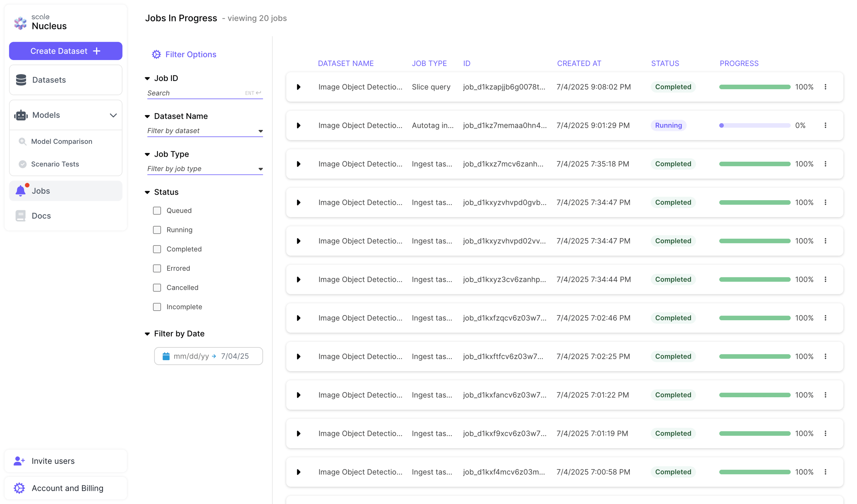Collapse the Filter by Date section
This screenshot has height=504, width=857.
[147, 334]
